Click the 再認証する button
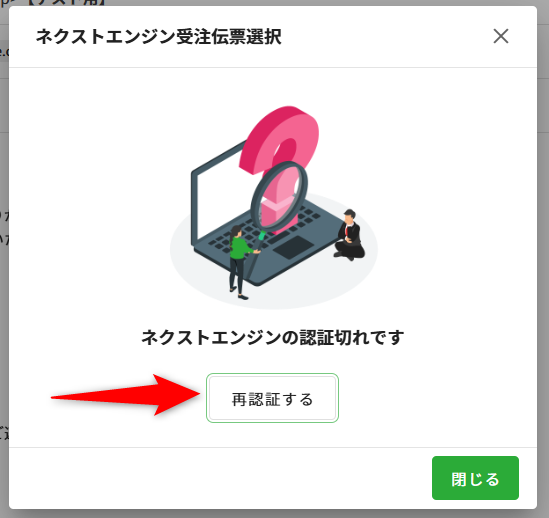 [x=272, y=398]
